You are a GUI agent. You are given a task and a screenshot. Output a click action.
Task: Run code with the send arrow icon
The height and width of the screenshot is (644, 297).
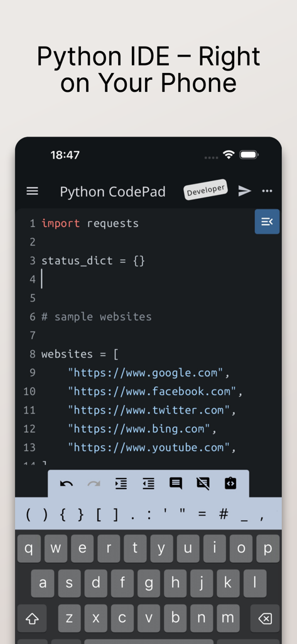pos(244,191)
